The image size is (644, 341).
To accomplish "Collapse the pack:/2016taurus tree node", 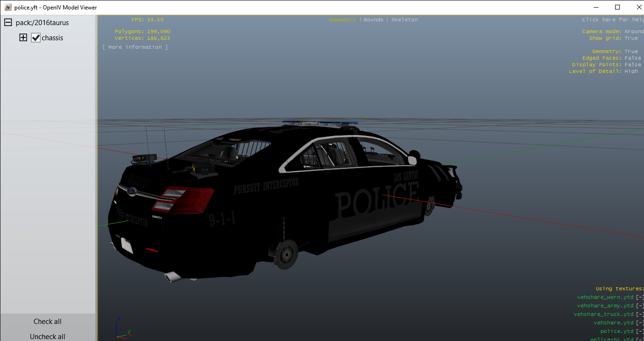I will click(x=8, y=23).
